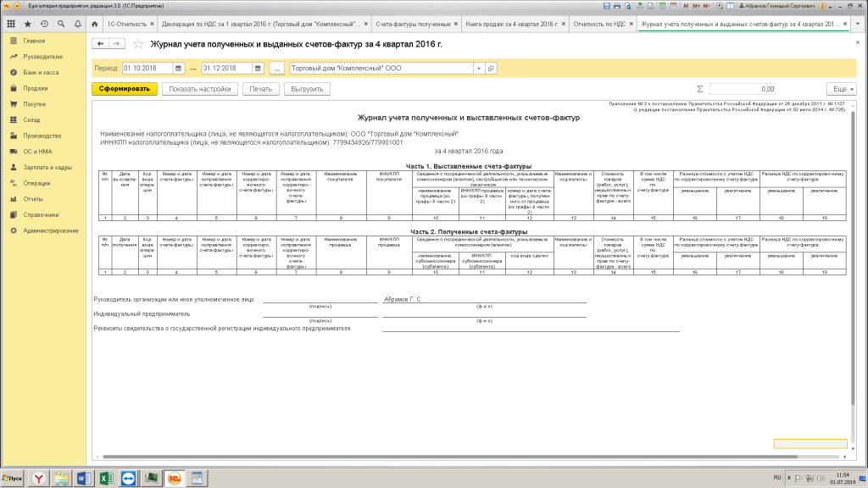Click the period end date field

[227, 68]
